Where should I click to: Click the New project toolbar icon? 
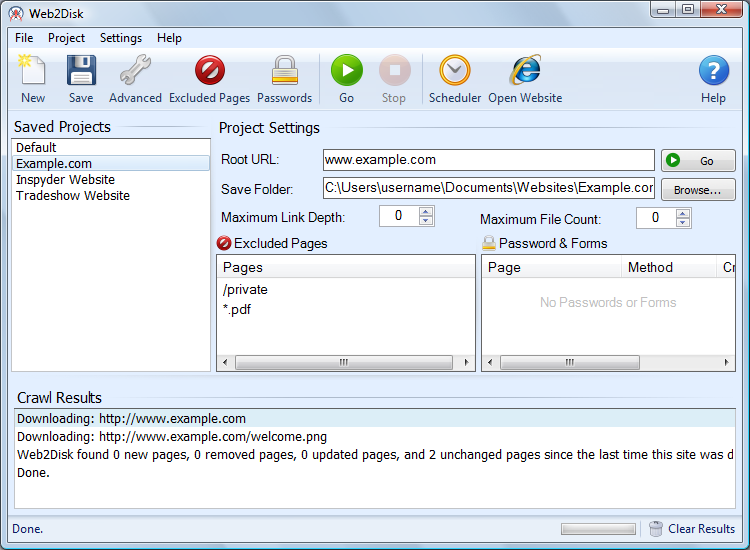click(32, 70)
